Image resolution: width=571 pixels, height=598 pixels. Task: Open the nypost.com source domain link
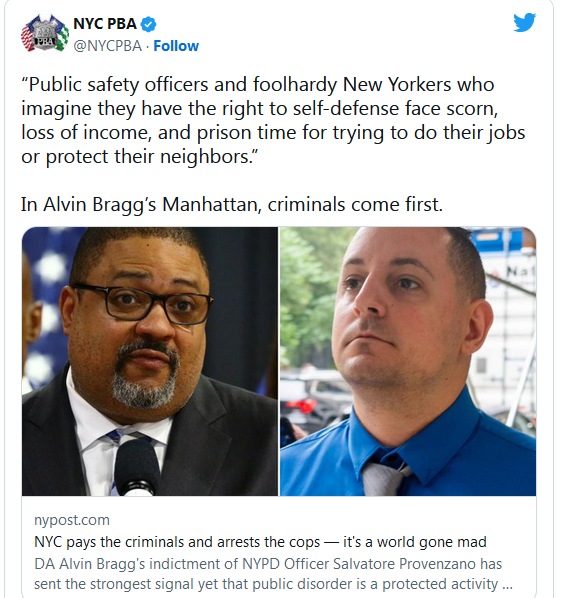point(72,520)
